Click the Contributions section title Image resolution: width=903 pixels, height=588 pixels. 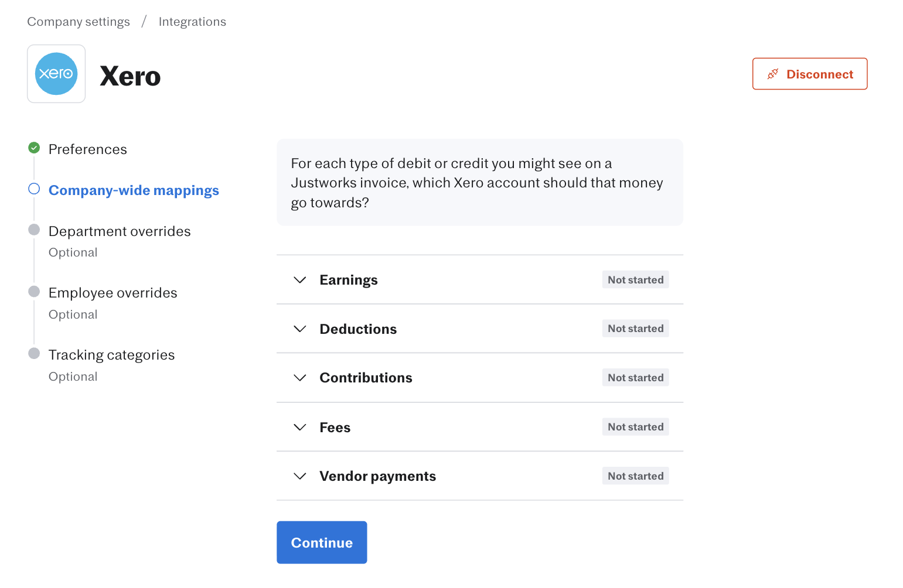pyautogui.click(x=366, y=378)
